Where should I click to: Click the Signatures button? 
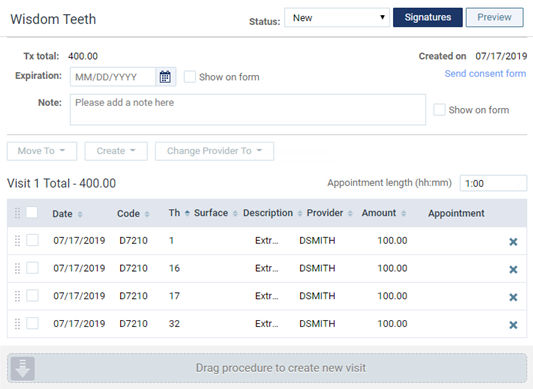point(428,17)
